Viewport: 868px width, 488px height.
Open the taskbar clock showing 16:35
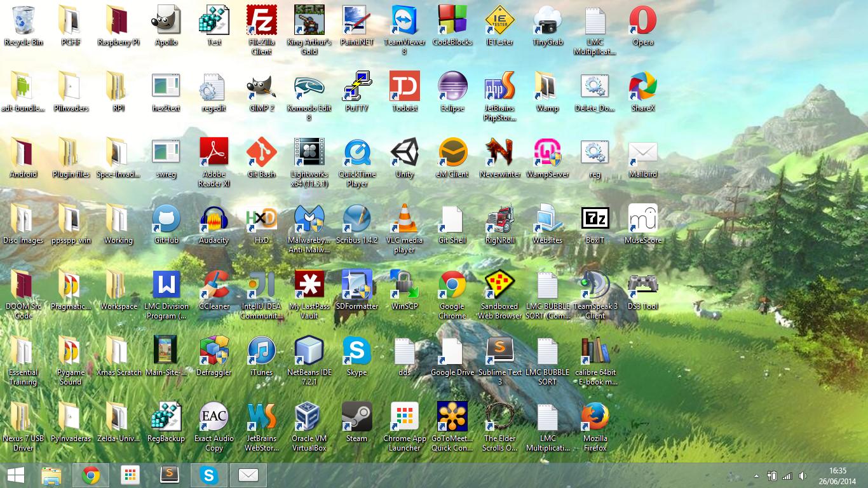[837, 475]
